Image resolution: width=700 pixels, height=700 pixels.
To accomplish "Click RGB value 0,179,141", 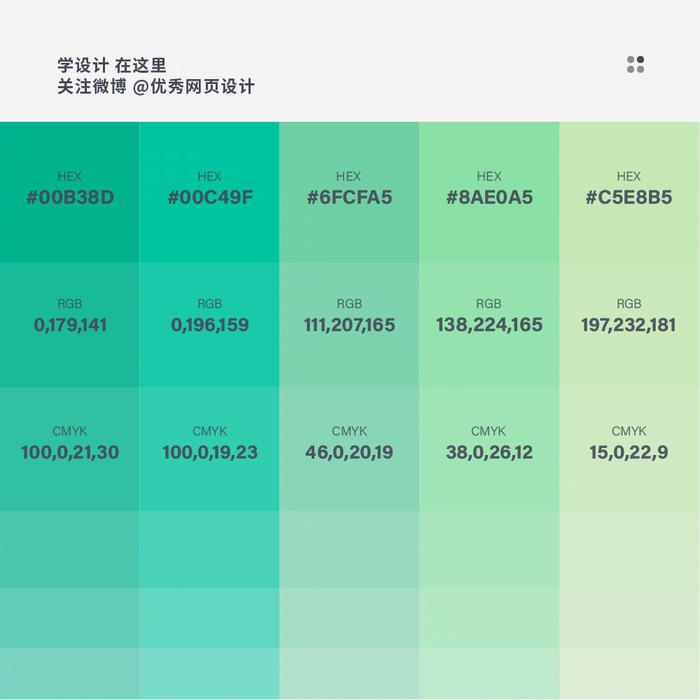I will click(70, 325).
